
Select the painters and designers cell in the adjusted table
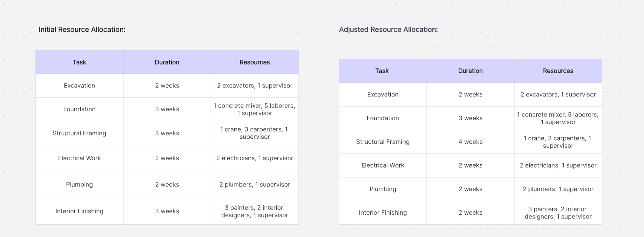click(x=558, y=213)
